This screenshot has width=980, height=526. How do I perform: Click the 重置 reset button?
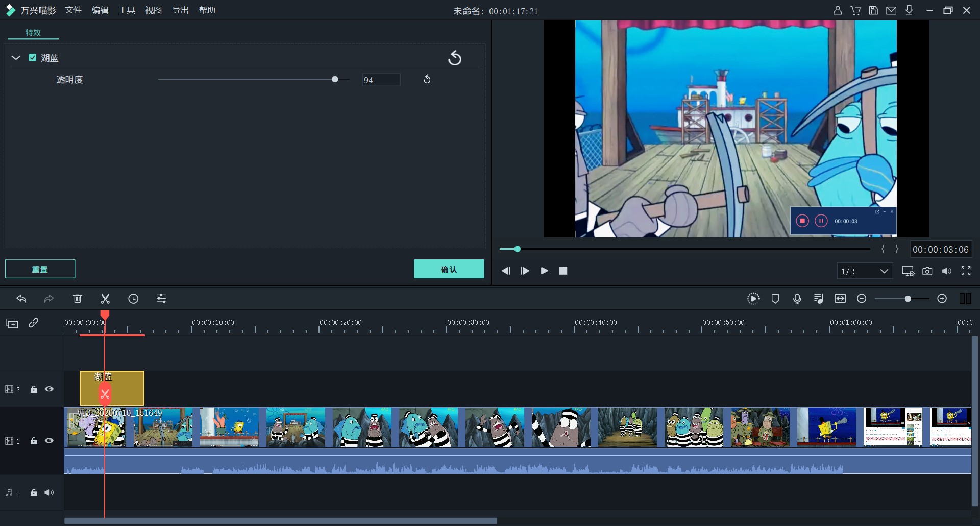point(40,269)
